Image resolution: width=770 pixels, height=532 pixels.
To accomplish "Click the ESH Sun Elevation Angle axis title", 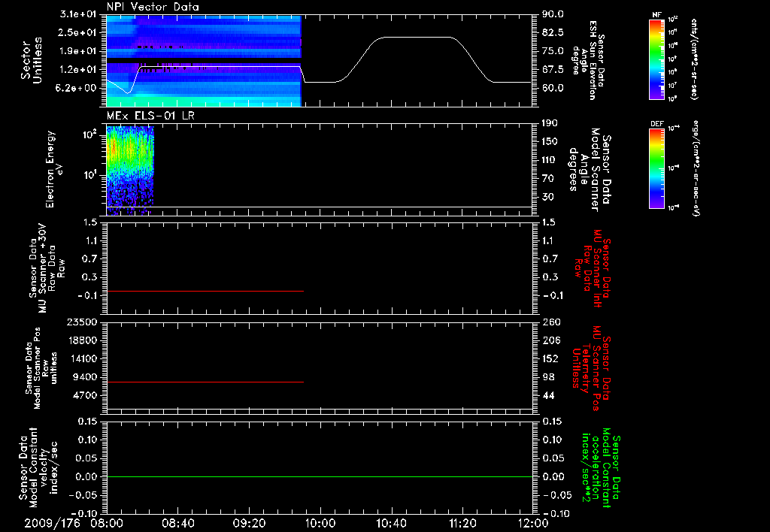I will coord(588,60).
